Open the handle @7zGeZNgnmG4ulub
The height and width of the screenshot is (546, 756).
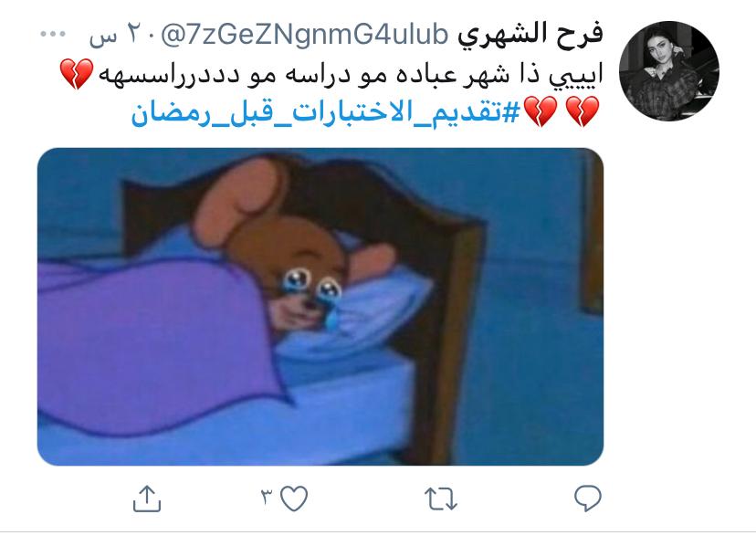tap(304, 36)
